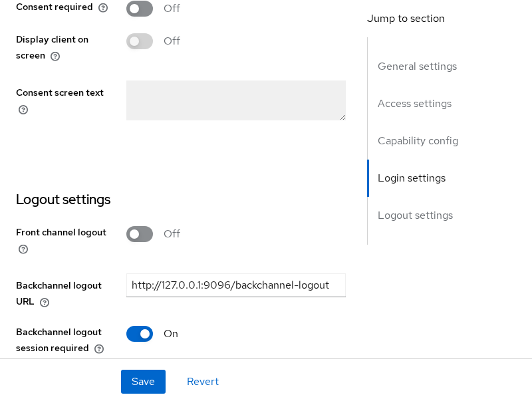Viewport: 532px width, 399px height.
Task: Open help icon for Display client on screen
Action: (55, 57)
